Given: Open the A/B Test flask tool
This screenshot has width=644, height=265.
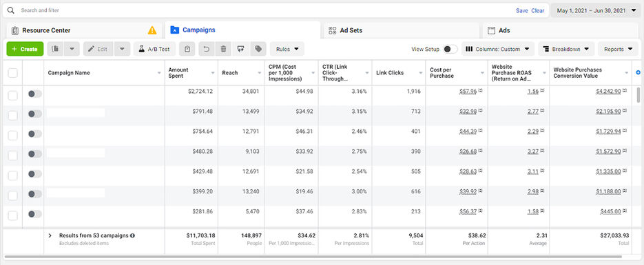Looking at the screenshot, I should click(154, 50).
